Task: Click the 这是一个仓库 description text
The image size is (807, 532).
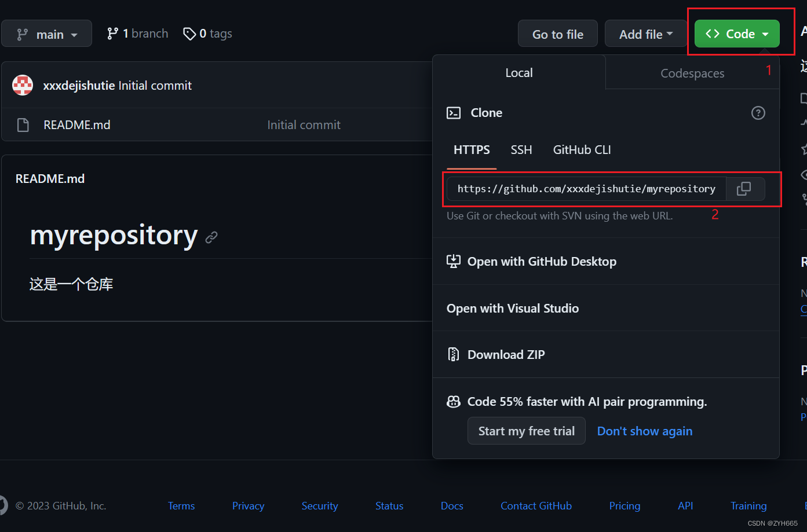Action: (71, 284)
